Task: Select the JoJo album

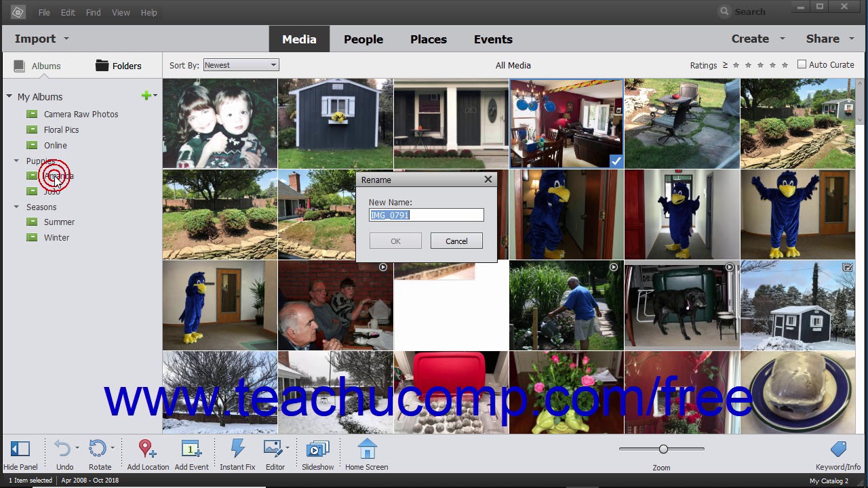Action: coord(52,191)
